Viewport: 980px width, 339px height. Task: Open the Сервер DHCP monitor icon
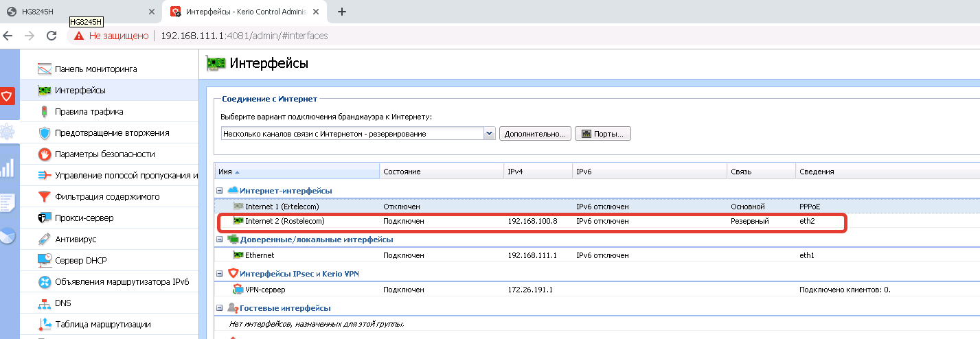tap(45, 261)
